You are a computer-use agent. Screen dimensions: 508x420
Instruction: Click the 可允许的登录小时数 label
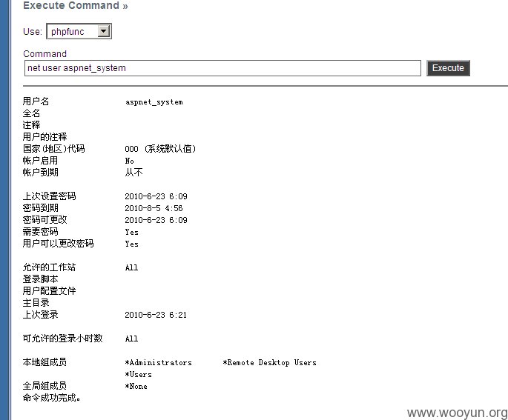[x=62, y=339]
